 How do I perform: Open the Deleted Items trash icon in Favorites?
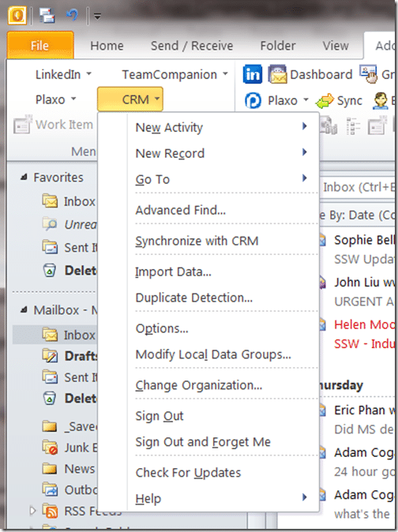pyautogui.click(x=50, y=271)
